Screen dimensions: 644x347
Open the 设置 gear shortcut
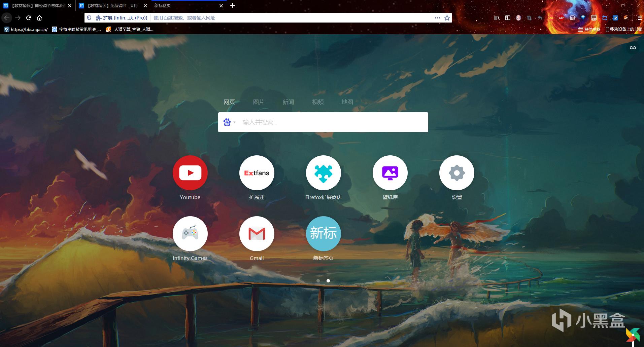coord(457,173)
